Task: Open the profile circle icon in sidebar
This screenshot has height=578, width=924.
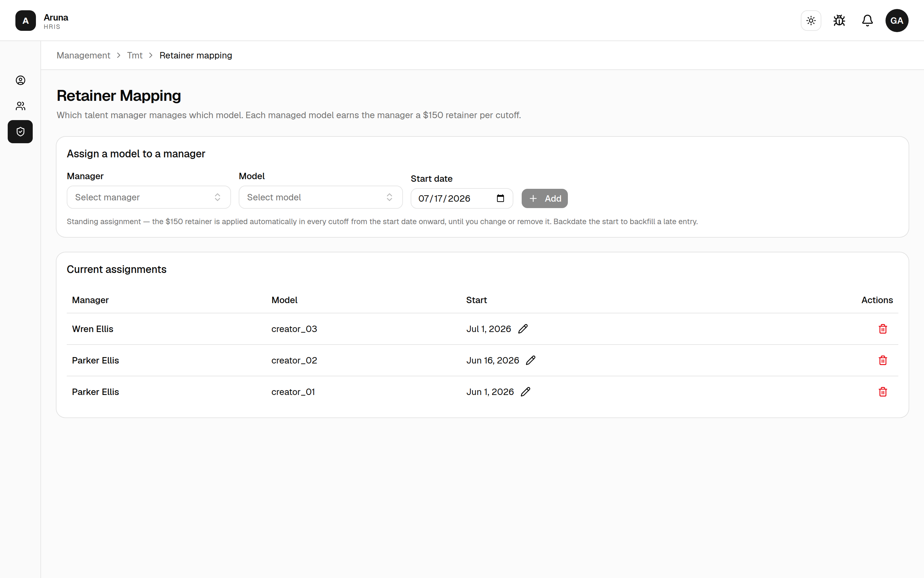Action: click(x=21, y=80)
